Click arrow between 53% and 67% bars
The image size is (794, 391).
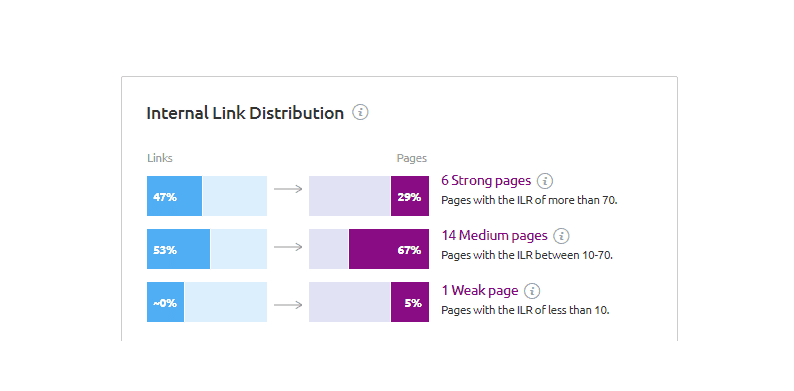[x=288, y=247]
